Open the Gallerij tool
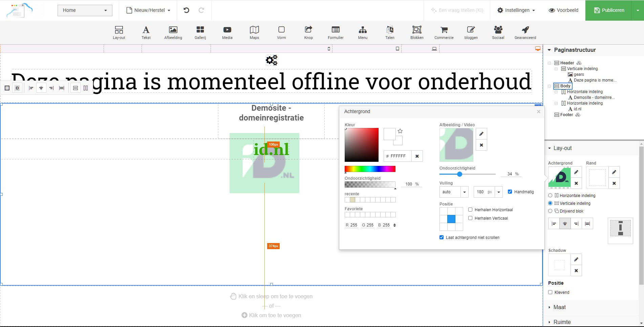The height and width of the screenshot is (327, 644). click(200, 32)
